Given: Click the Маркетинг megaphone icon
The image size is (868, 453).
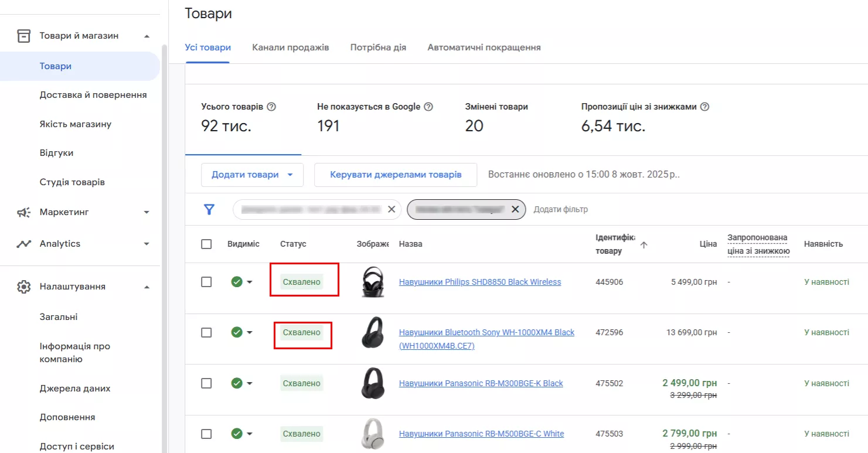Looking at the screenshot, I should point(23,212).
